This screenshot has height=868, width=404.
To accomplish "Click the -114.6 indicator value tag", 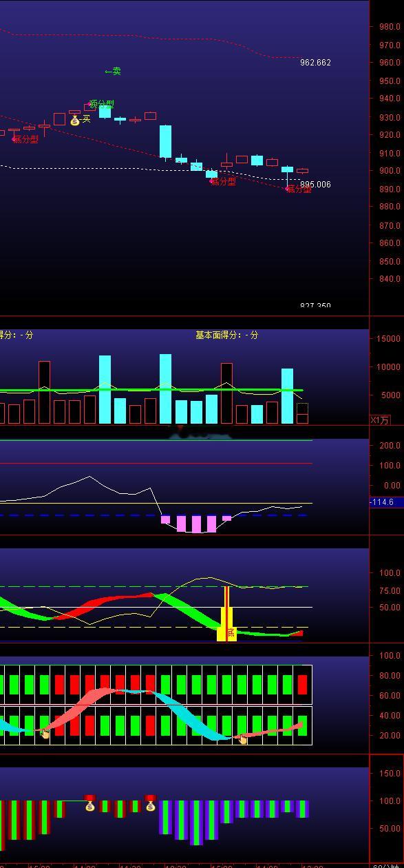I will point(382,502).
